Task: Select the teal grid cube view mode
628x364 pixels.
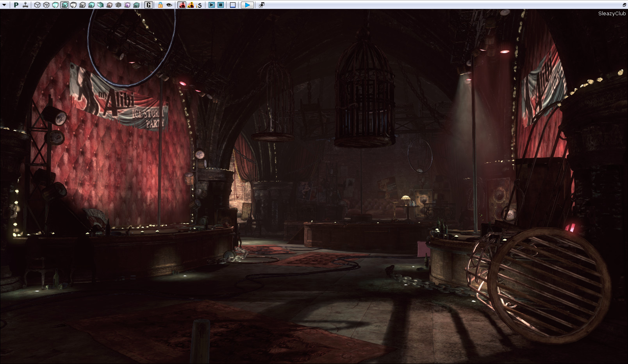Action: (136, 5)
